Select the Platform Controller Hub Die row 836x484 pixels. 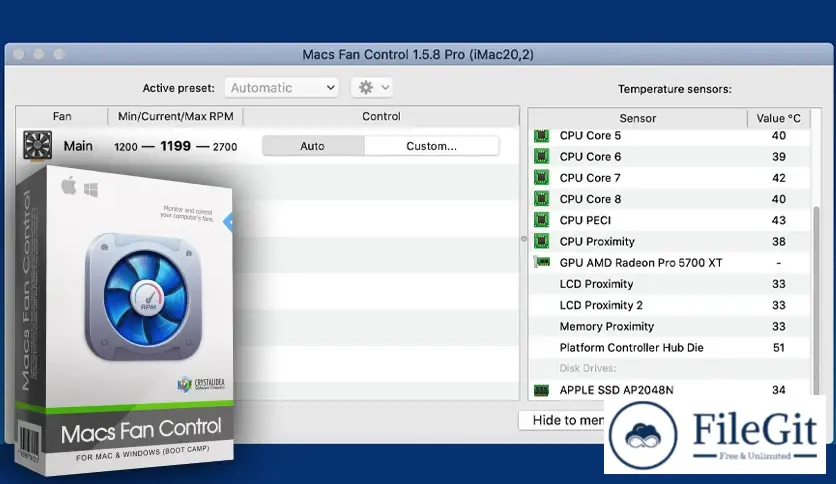pos(670,348)
